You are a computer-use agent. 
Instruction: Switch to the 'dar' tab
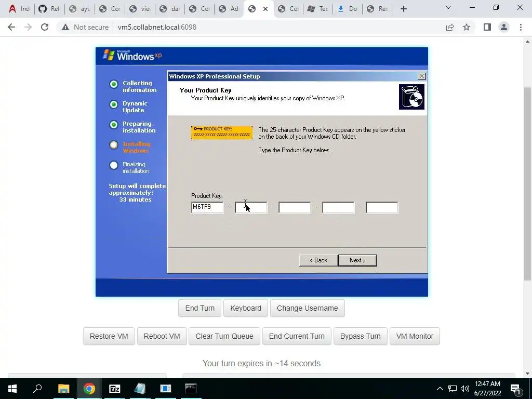pos(170,9)
